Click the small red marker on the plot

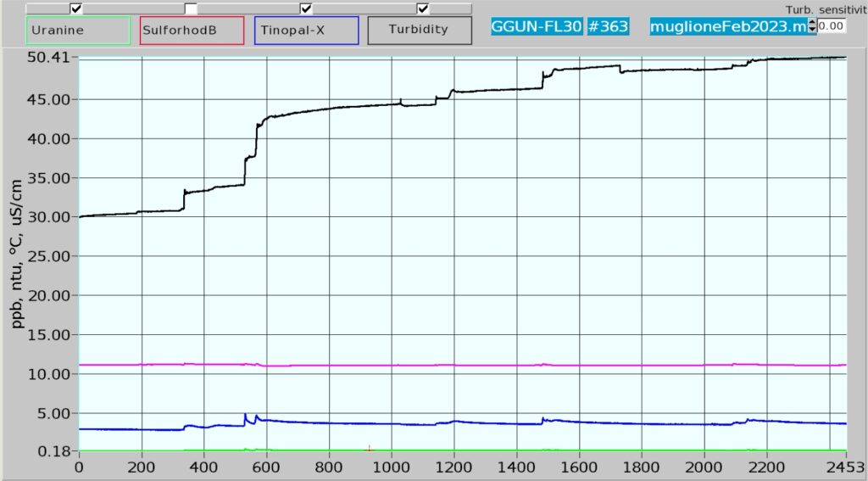(369, 448)
